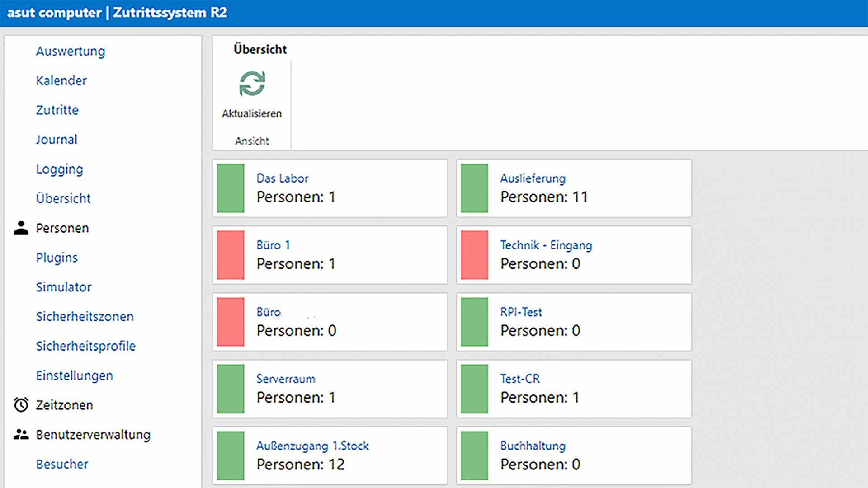Click the Zeitzonen alarm clock icon

tap(21, 405)
